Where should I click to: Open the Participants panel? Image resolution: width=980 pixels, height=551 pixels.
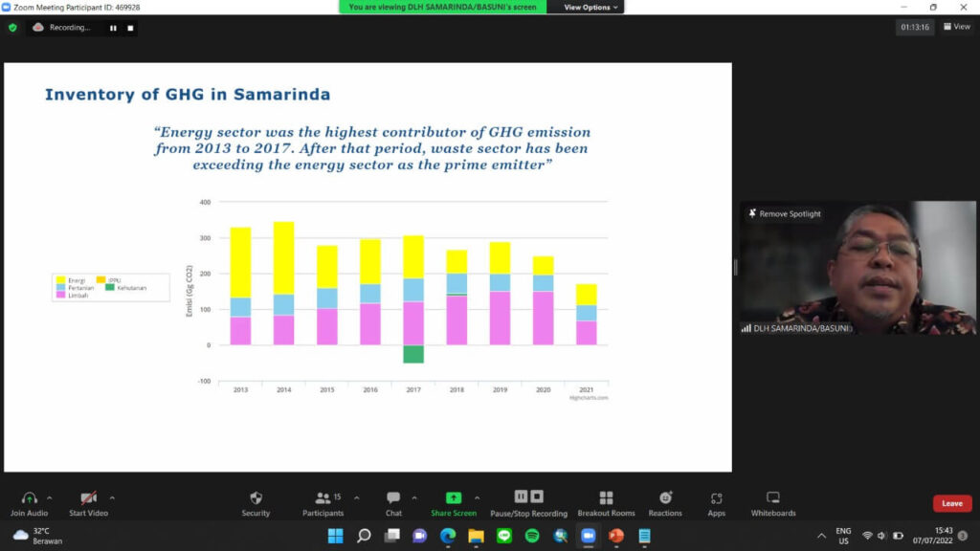tap(323, 503)
